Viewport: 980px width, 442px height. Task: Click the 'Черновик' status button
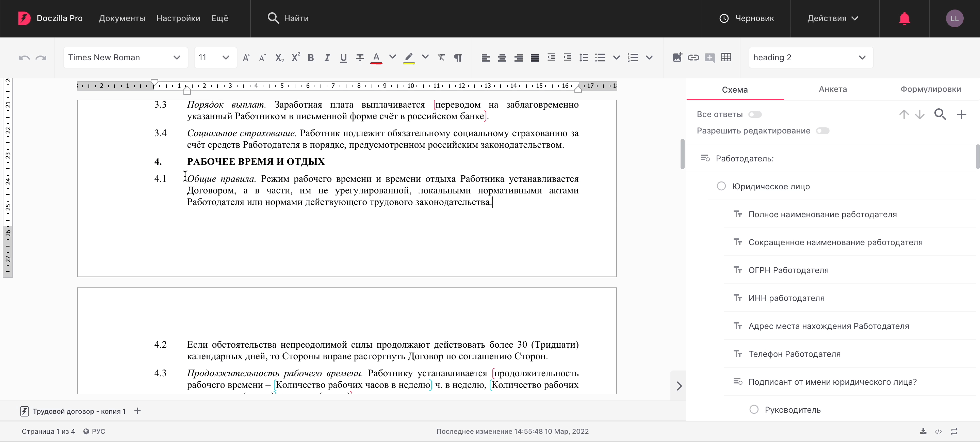tap(747, 18)
